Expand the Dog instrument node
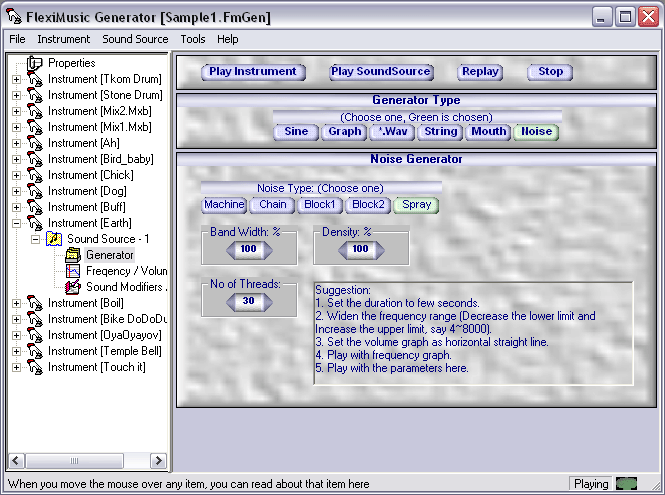Screen dimensions: 665x495 [16, 191]
